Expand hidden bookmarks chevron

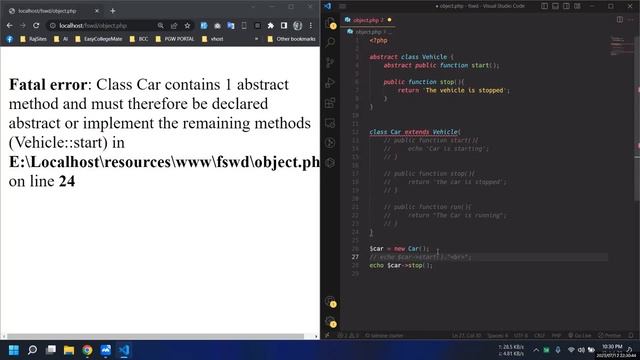click(x=256, y=39)
